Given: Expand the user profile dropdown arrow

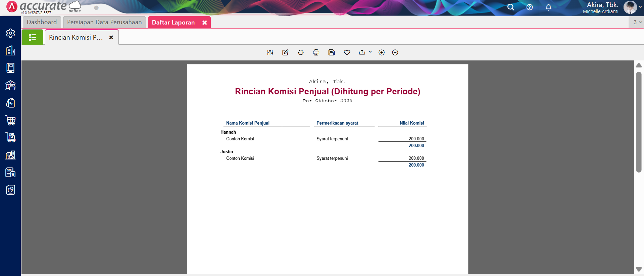Looking at the screenshot, I should pyautogui.click(x=640, y=7).
